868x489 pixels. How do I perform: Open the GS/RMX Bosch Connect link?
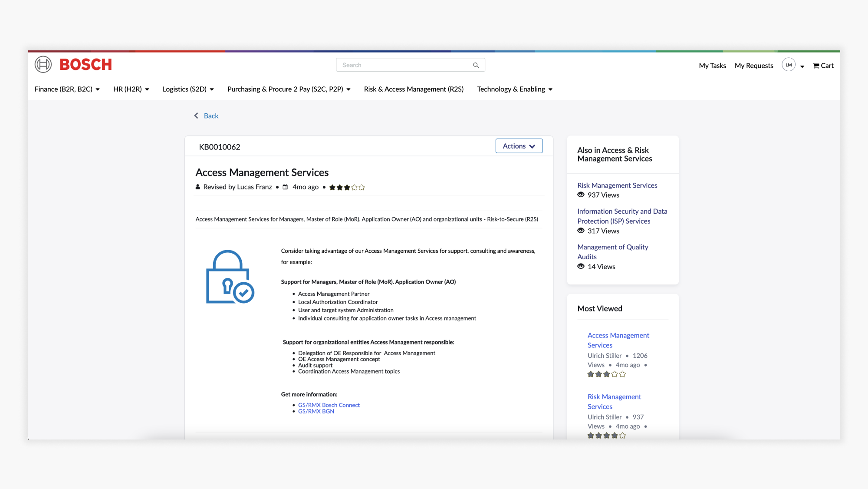coord(329,405)
